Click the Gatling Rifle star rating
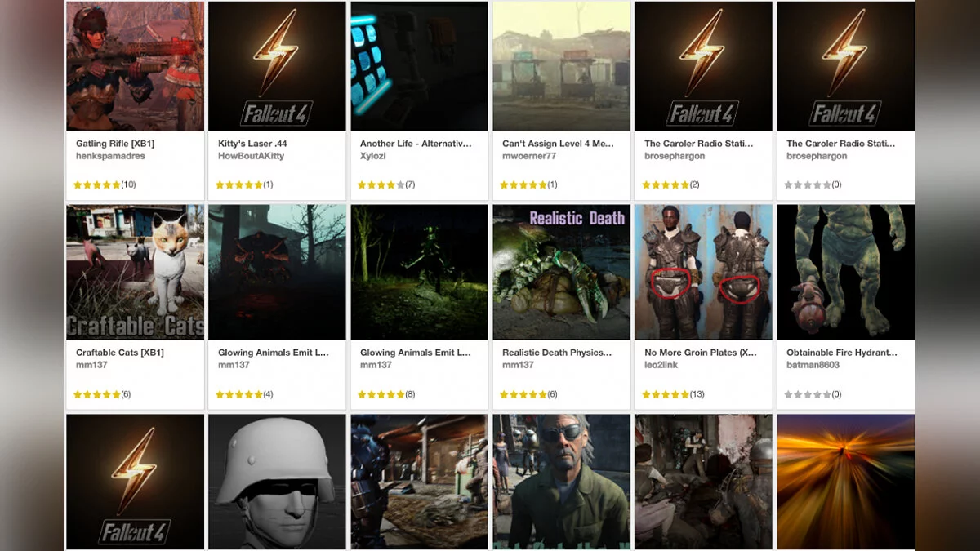Viewport: 980px width, 551px height. click(x=104, y=185)
